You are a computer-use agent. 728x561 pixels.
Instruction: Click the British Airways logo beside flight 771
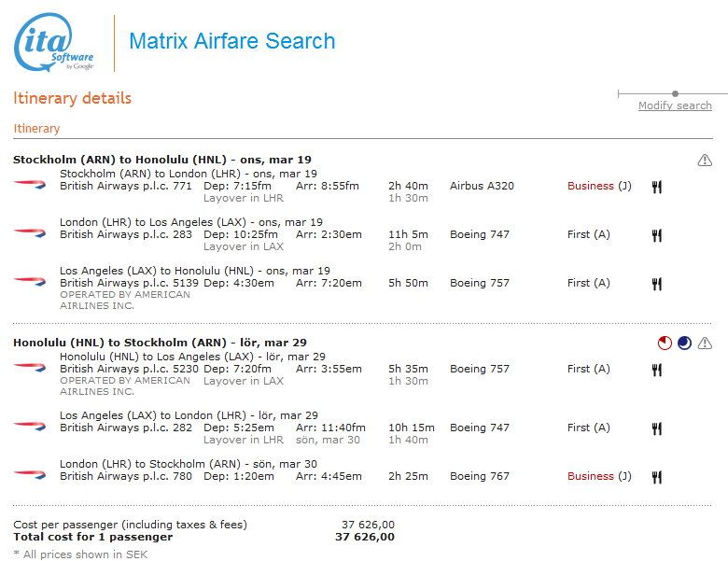click(30, 185)
